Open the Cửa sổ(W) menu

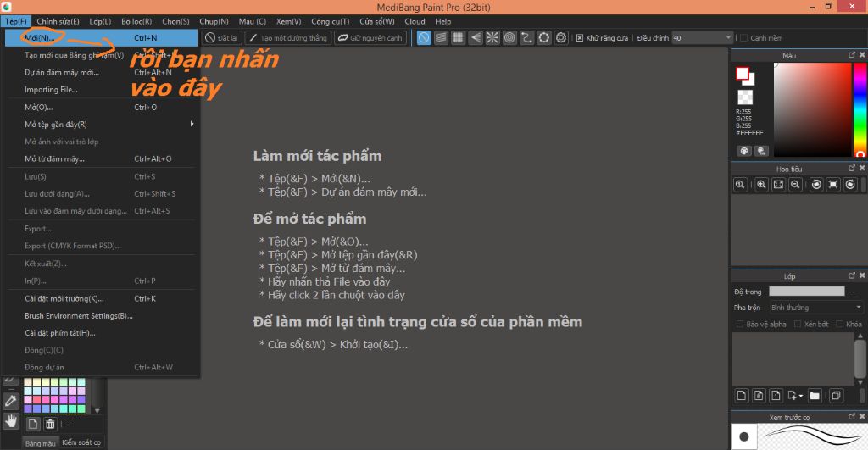[377, 21]
